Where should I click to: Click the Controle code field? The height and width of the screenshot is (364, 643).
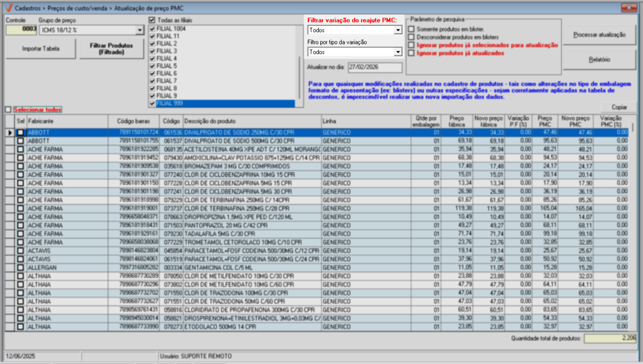pyautogui.click(x=21, y=29)
